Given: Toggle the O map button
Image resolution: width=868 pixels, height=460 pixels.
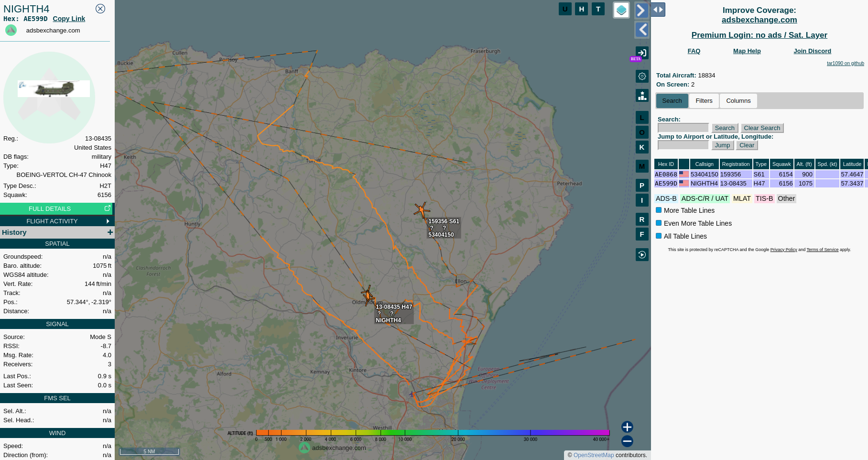Looking at the screenshot, I should coord(642,132).
